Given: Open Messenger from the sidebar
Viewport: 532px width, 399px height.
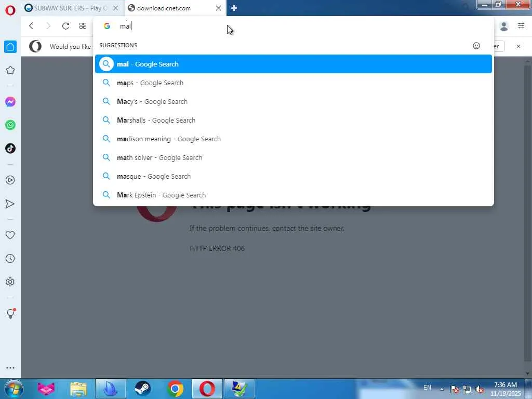Looking at the screenshot, I should pyautogui.click(x=10, y=102).
